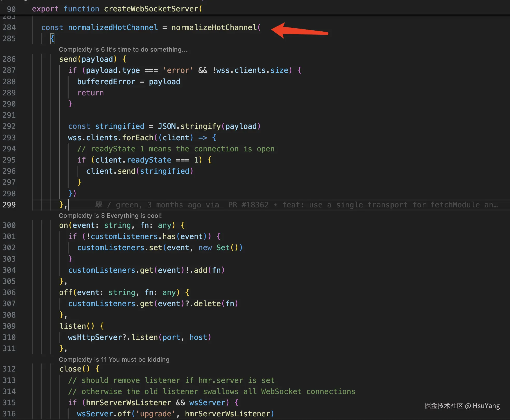Click the normalizedHotChannel constant name
Viewport: 510px width, 420px height.
[113, 27]
